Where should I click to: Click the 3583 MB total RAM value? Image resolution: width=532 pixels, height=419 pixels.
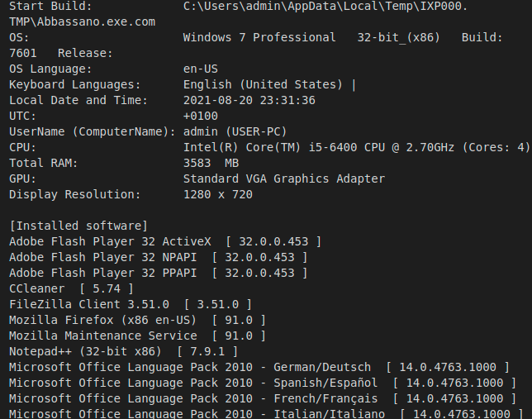point(211,164)
